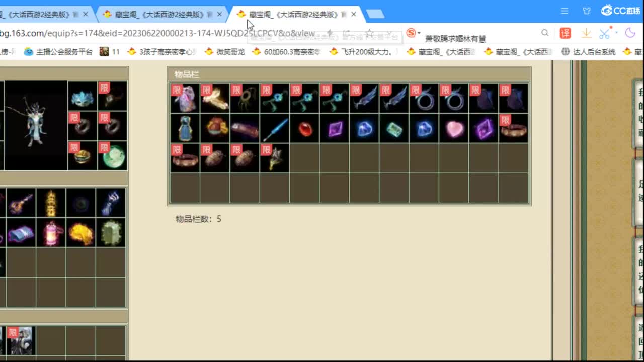This screenshot has height=362, width=644.
Task: Select the golden flower scepter item
Action: 275,158
